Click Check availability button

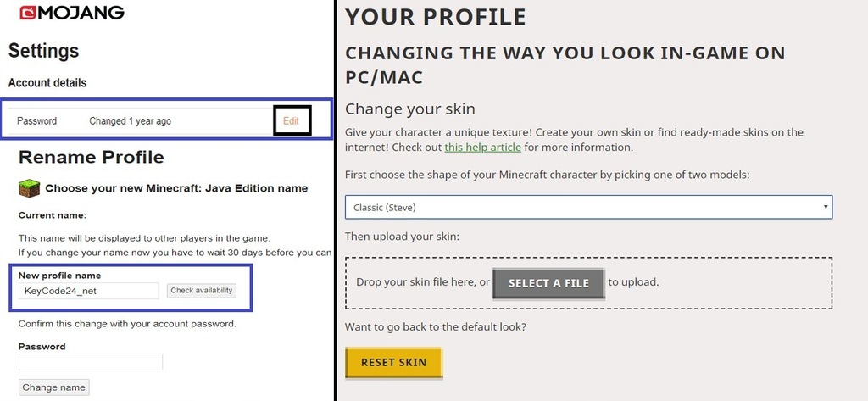tap(202, 291)
